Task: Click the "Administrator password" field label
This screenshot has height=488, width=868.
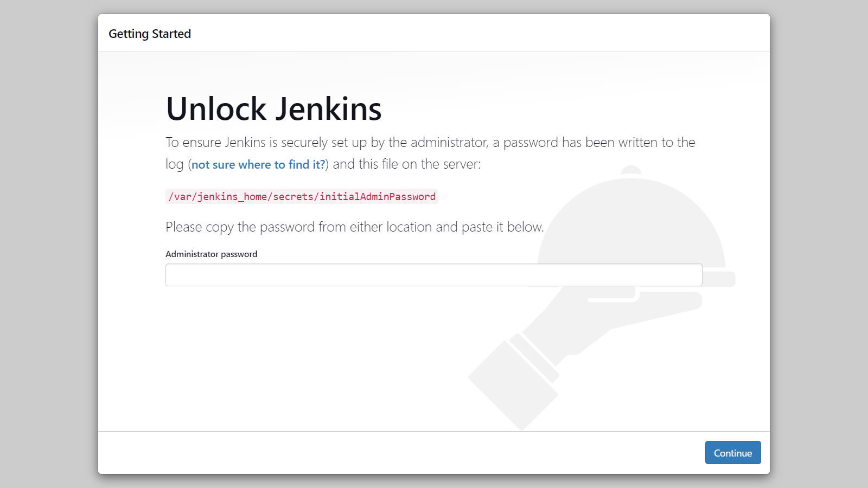Action: 211,254
